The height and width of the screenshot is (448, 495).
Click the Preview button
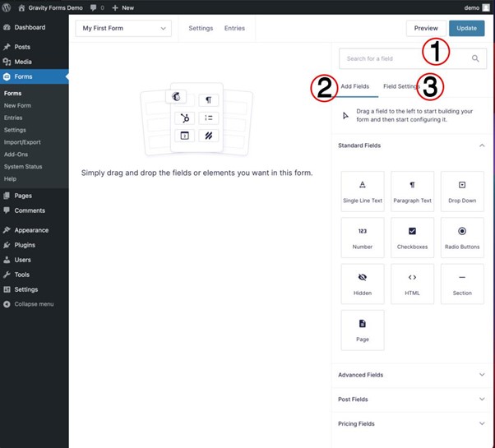coord(426,29)
